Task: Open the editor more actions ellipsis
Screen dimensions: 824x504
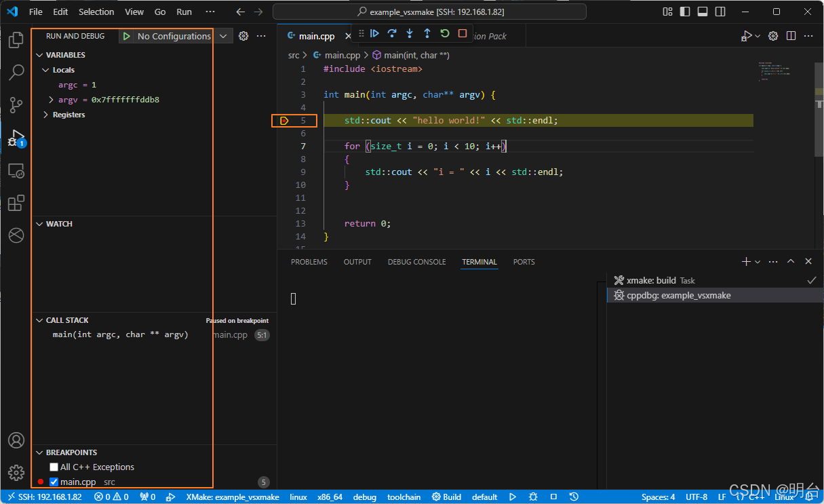Action: coord(808,36)
